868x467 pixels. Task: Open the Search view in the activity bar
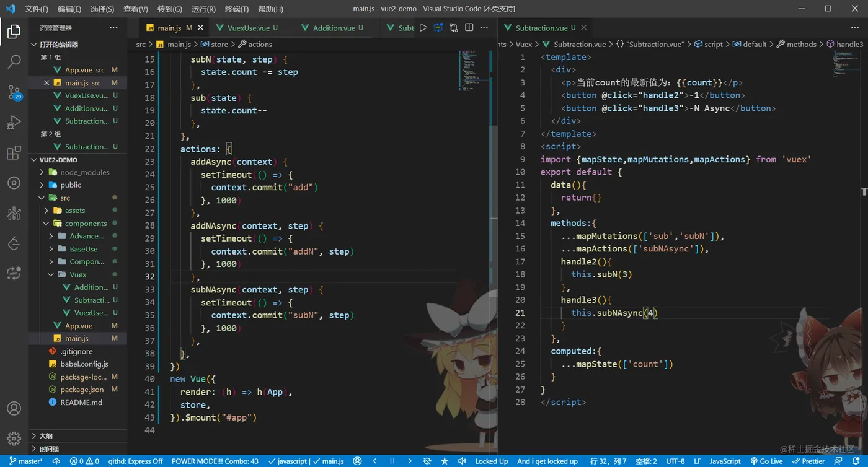click(x=14, y=62)
